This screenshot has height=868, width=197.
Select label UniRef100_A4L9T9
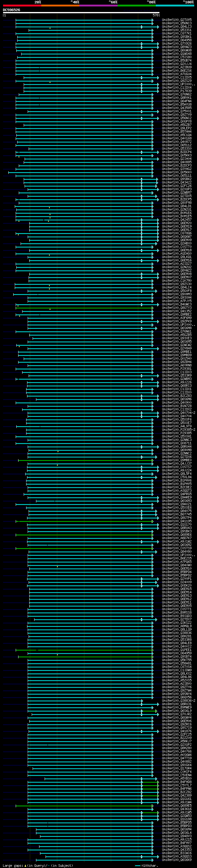[x=177, y=426]
